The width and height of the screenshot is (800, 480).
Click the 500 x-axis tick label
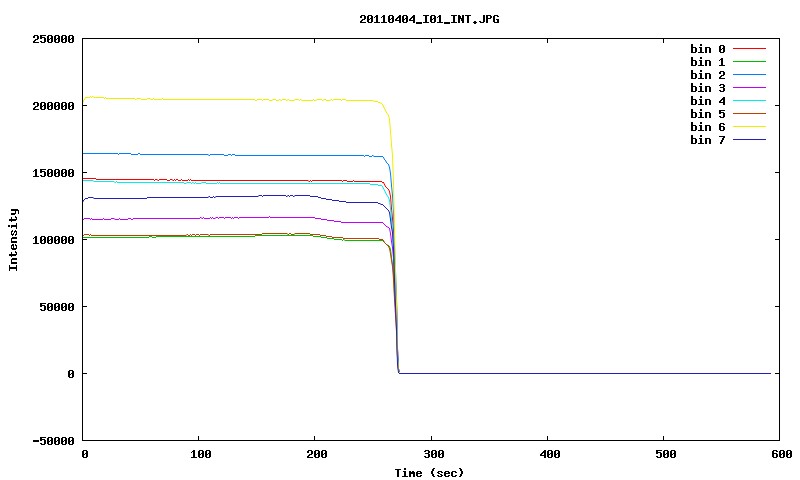click(666, 454)
